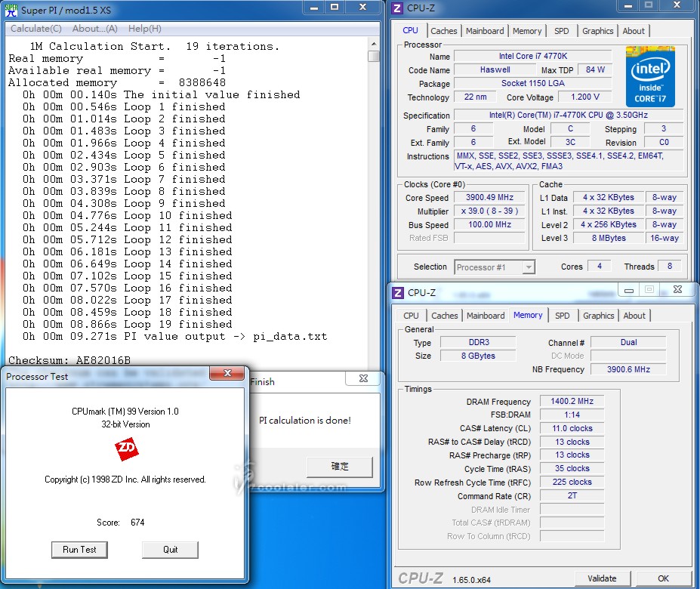Close the Finish dialog
This screenshot has height=589, width=700.
(x=363, y=378)
